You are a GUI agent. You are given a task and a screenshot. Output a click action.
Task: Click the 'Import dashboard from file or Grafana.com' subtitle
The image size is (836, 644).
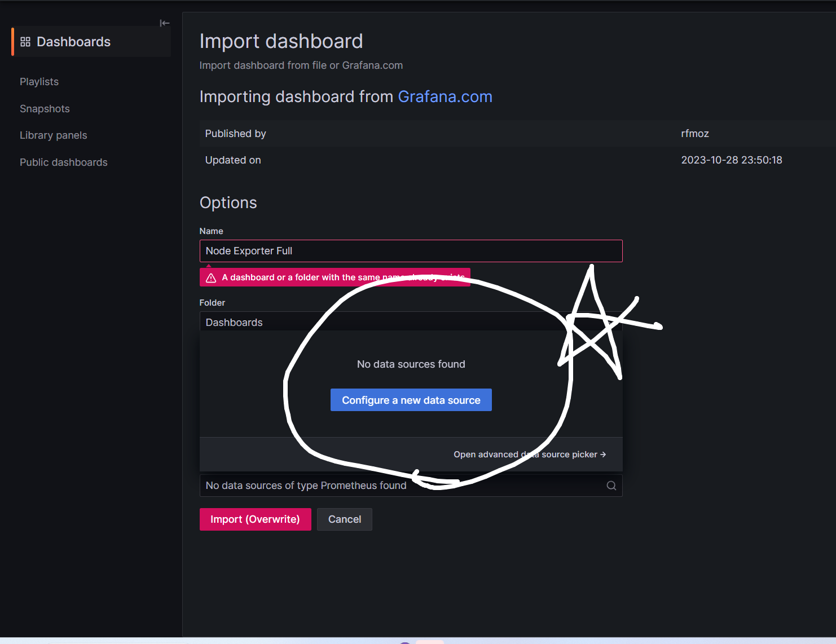(301, 65)
